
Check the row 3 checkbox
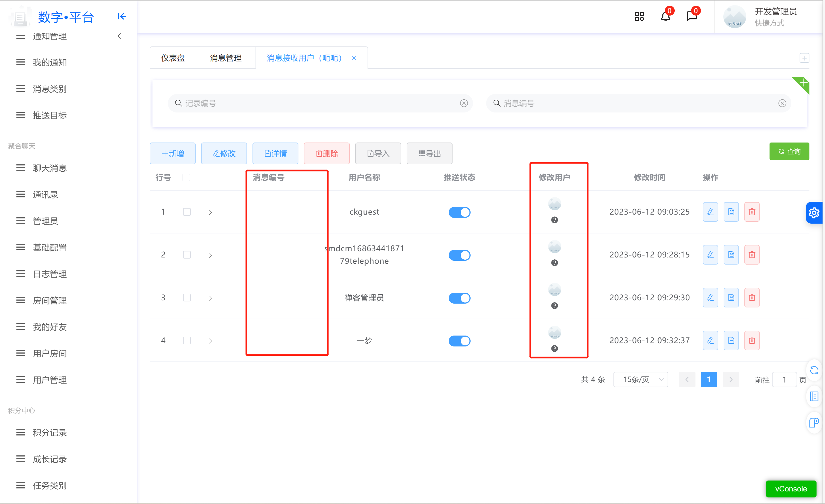tap(187, 298)
